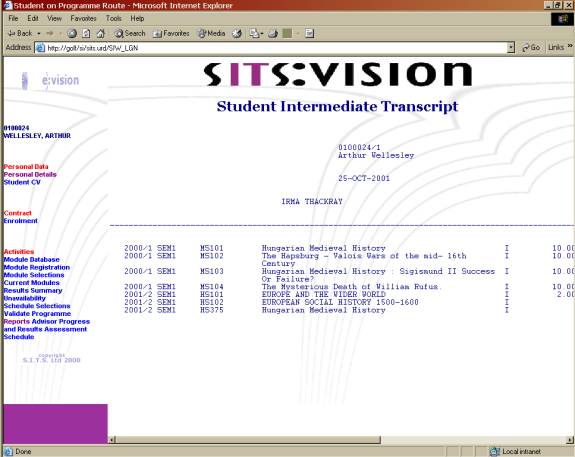Screen dimensions: 575x457
Task: Expand the address bar dropdown arrow
Action: pyautogui.click(x=510, y=48)
